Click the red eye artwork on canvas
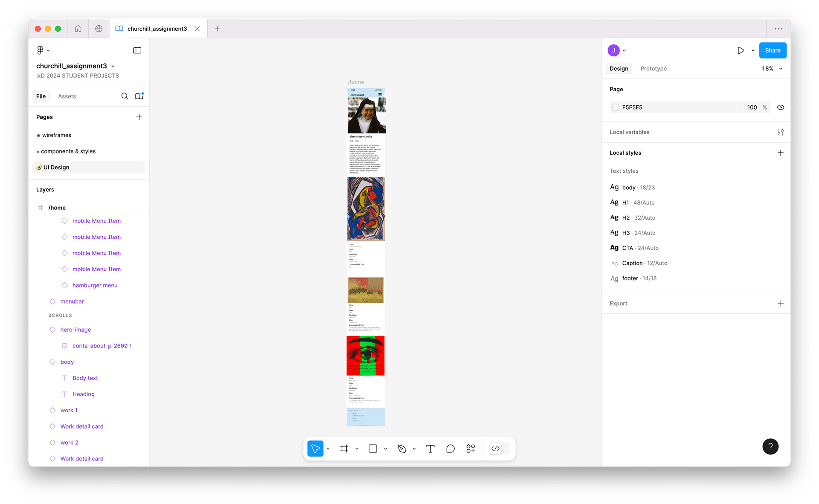This screenshot has height=504, width=819. click(x=366, y=356)
